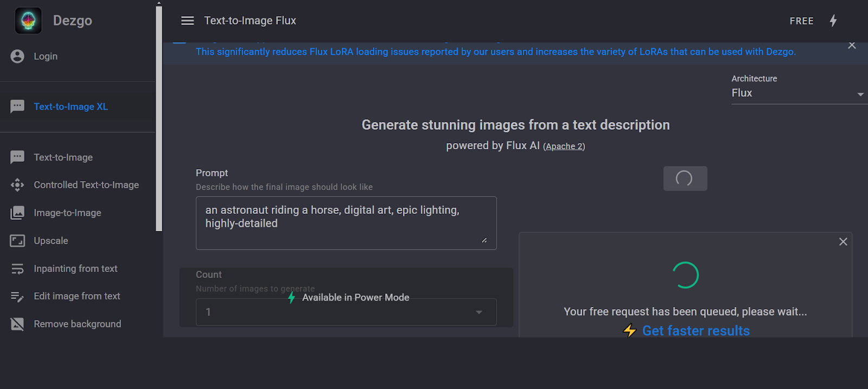Click the Power Mode lightning bolt in header

[833, 21]
